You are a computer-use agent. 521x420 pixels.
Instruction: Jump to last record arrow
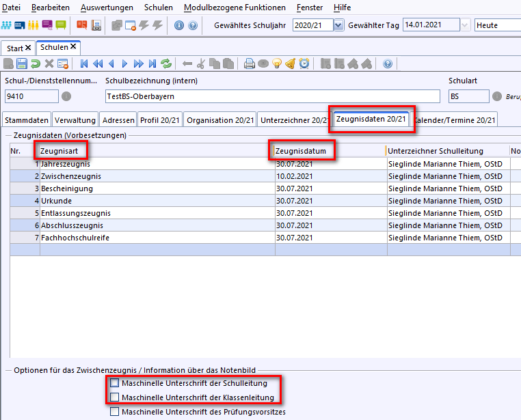[152, 64]
